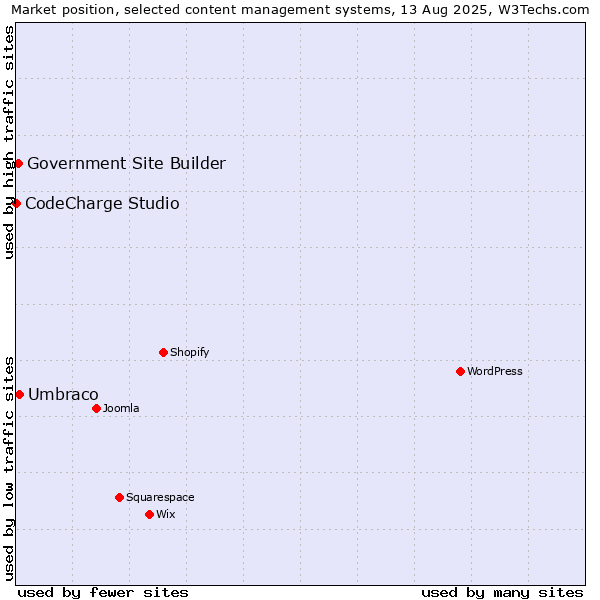This screenshot has height=600, width=600.
Task: Click the Joomla red data point
Action: (96, 409)
